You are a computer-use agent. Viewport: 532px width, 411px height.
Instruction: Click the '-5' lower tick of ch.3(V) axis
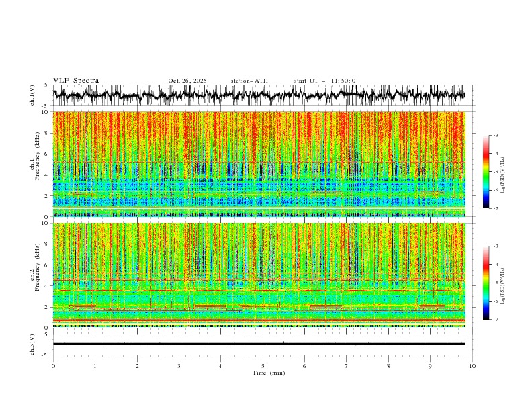pos(45,355)
